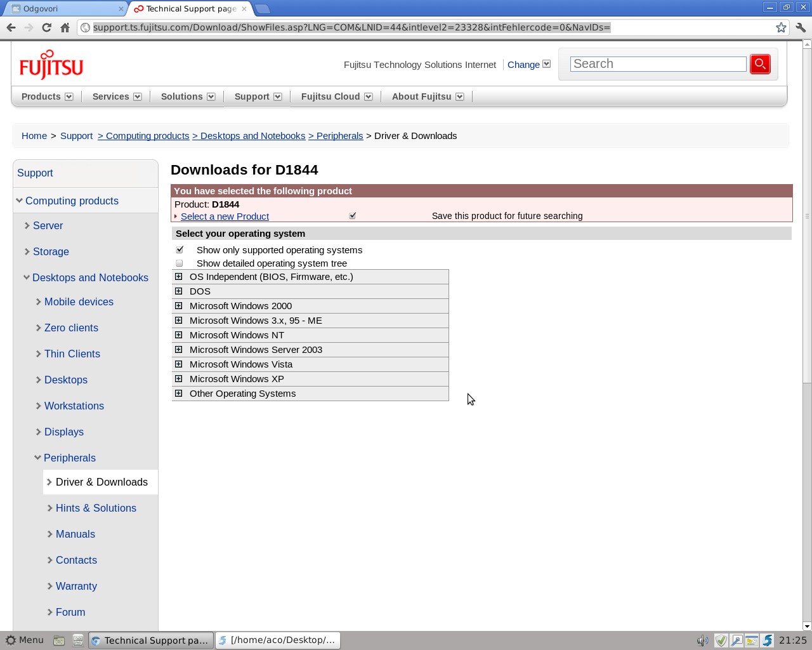Expand Microsoft Windows Vista entry

pos(178,364)
